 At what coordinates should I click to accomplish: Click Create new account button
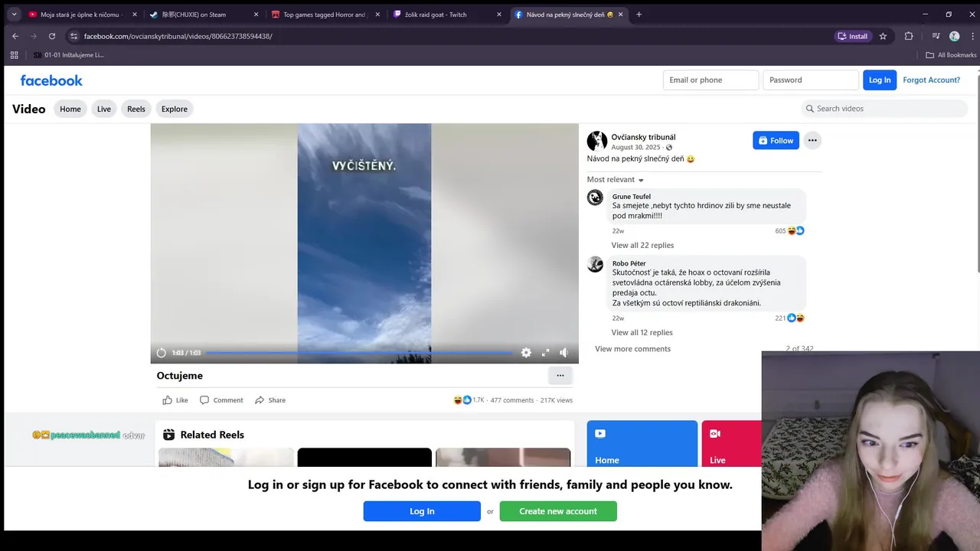click(558, 511)
